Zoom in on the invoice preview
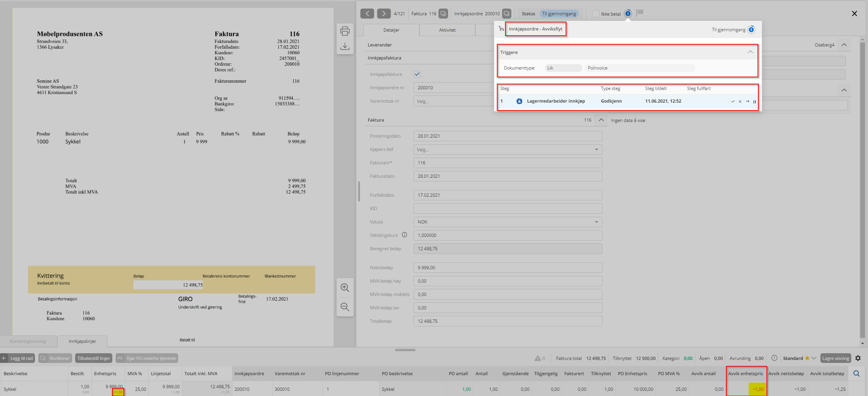 (x=345, y=288)
